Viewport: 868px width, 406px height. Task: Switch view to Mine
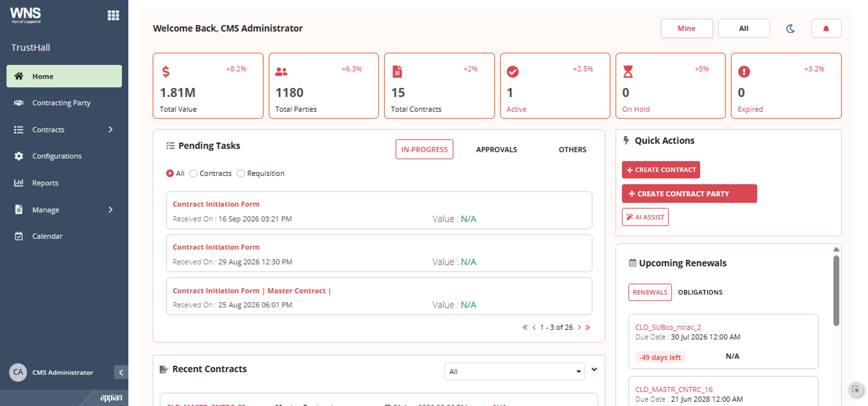[686, 28]
